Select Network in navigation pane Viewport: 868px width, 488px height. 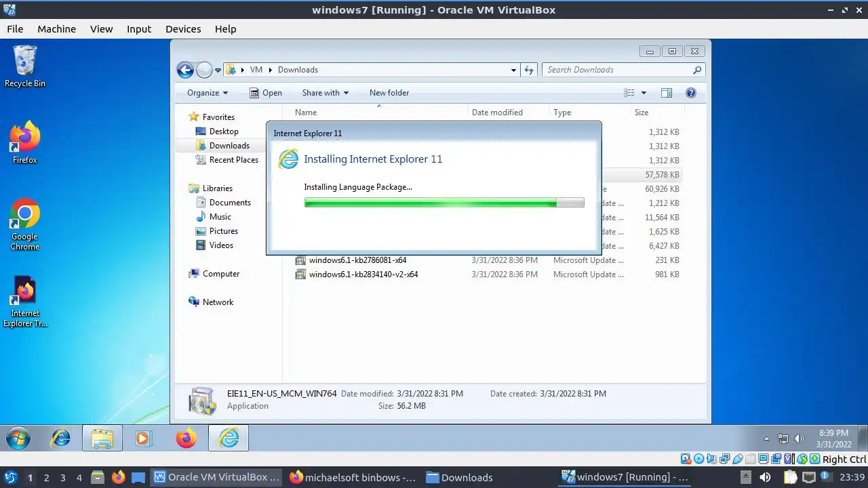pos(211,302)
